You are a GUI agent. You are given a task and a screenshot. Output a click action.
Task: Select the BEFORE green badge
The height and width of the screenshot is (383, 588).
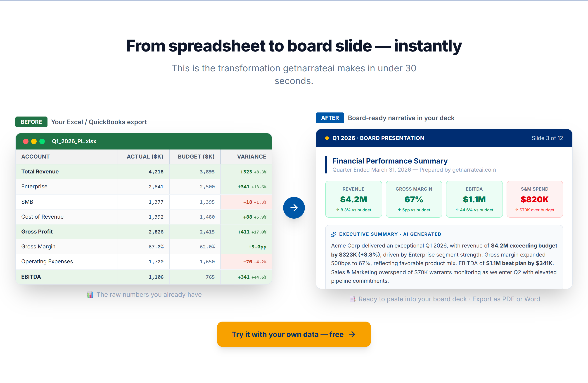[31, 122]
